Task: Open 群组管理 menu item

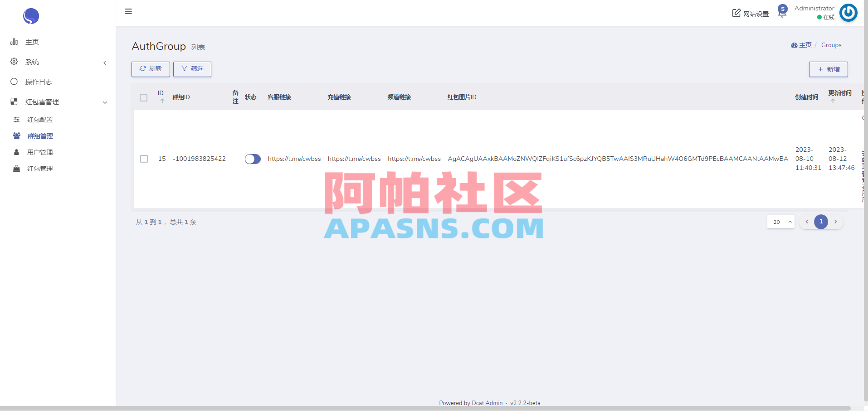Action: tap(40, 136)
